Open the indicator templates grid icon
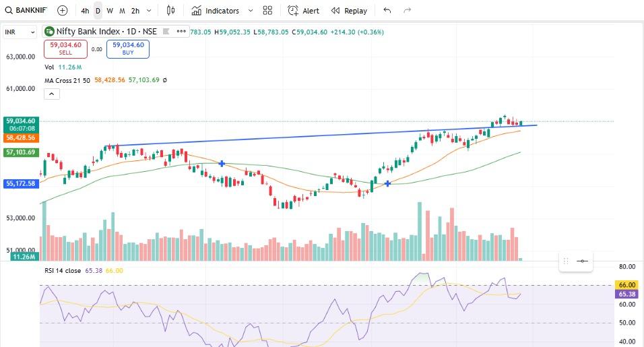The width and height of the screenshot is (644, 347). 267,11
